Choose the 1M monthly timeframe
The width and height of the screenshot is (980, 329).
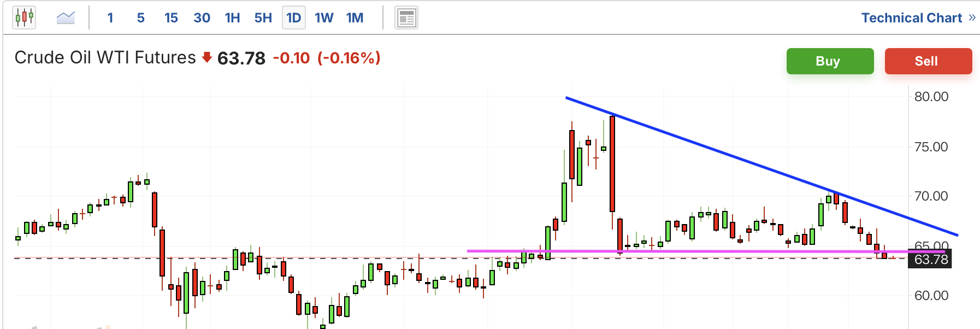[355, 18]
